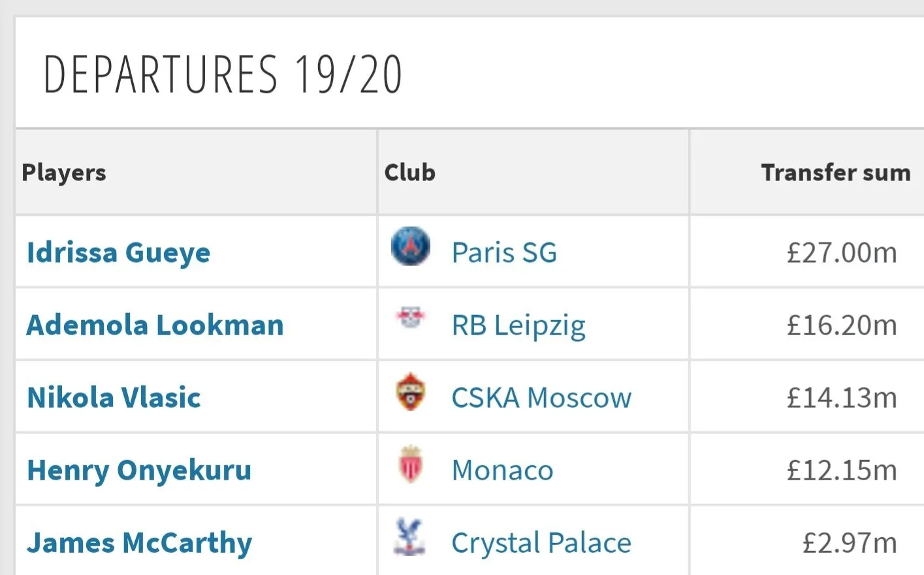Visit the Monaco club name link
Screen dimensions: 924x575
(x=502, y=470)
